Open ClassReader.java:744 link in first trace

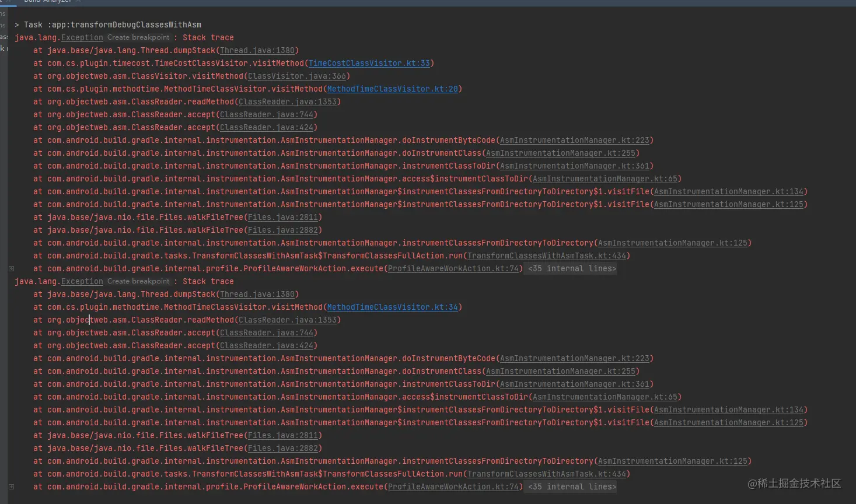[x=267, y=114]
